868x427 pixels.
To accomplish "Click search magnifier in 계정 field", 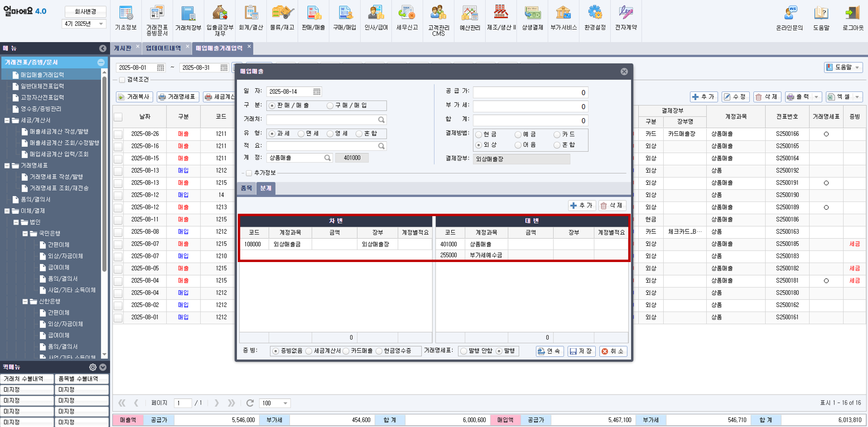I will point(328,158).
